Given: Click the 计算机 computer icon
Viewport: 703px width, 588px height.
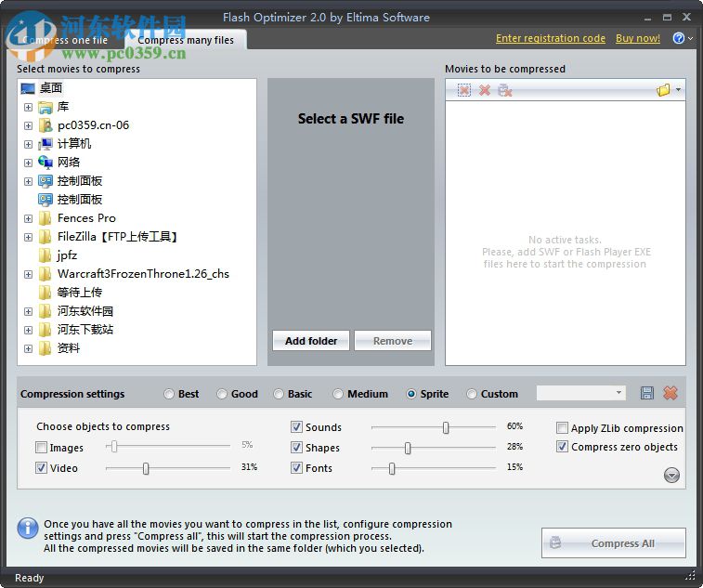Looking at the screenshot, I should [46, 144].
